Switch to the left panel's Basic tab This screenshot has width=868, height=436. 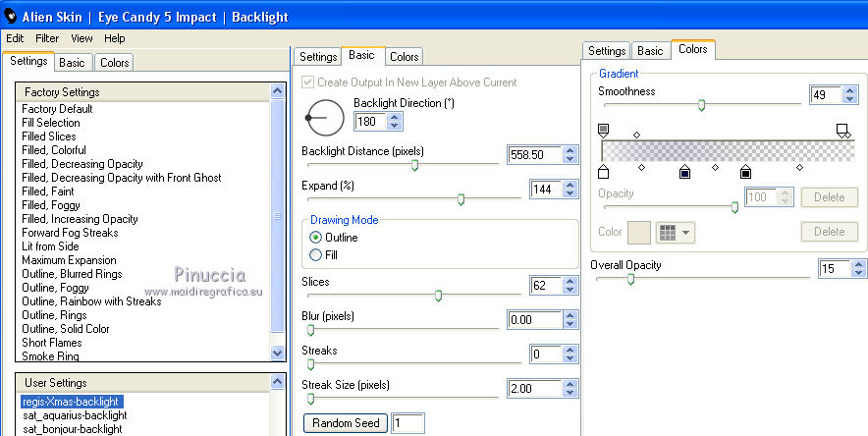pos(72,63)
